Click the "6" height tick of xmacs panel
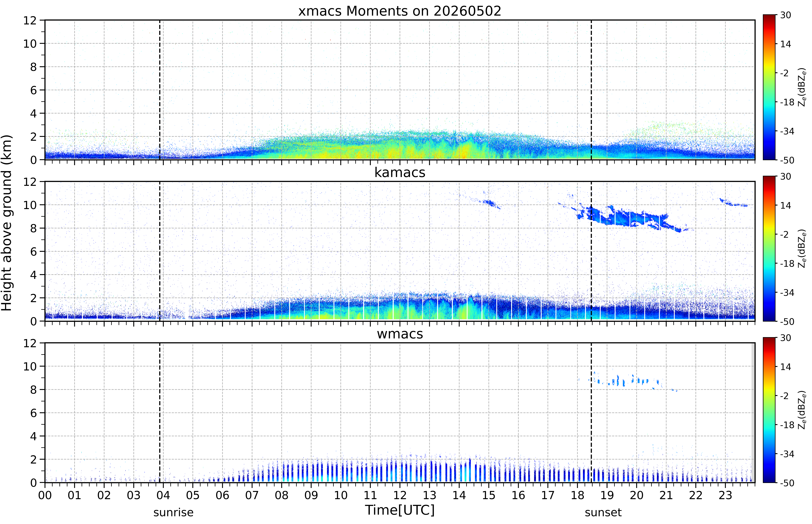 [x=33, y=90]
